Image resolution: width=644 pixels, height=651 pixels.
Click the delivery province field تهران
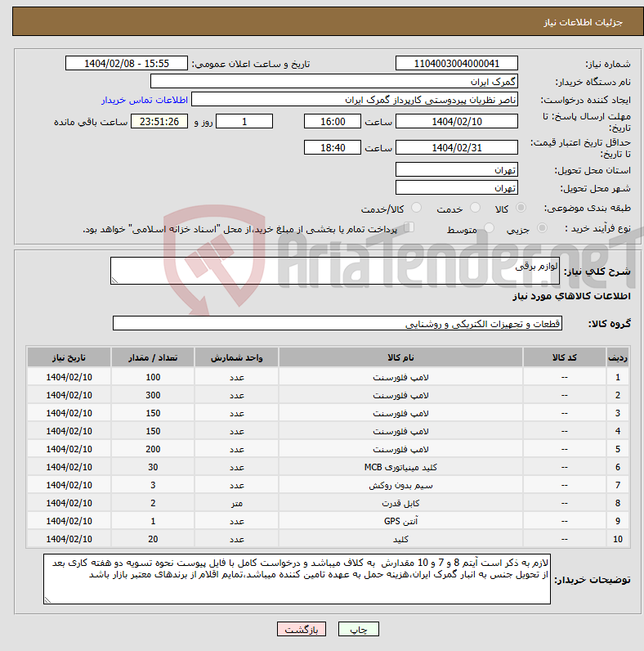(x=457, y=170)
